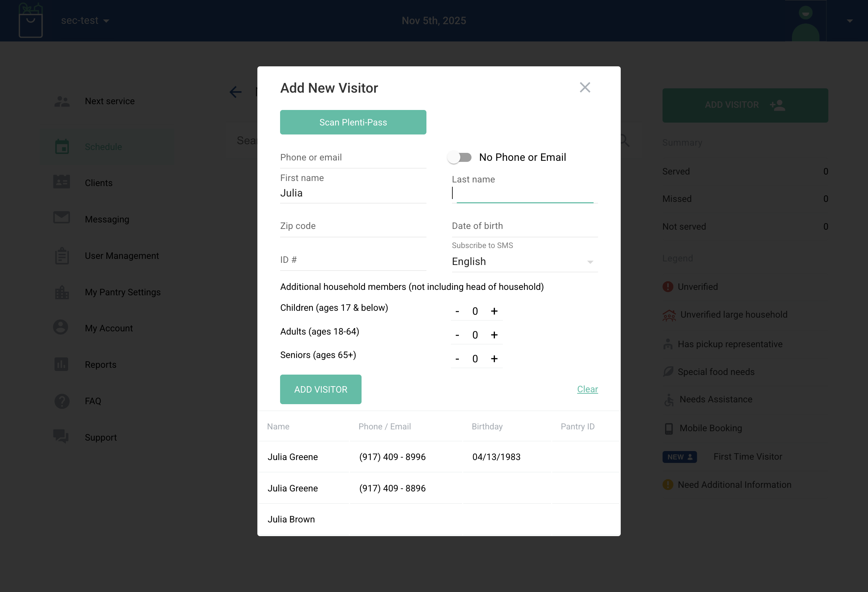Open the FAQ page
The width and height of the screenshot is (868, 592).
[x=93, y=401]
